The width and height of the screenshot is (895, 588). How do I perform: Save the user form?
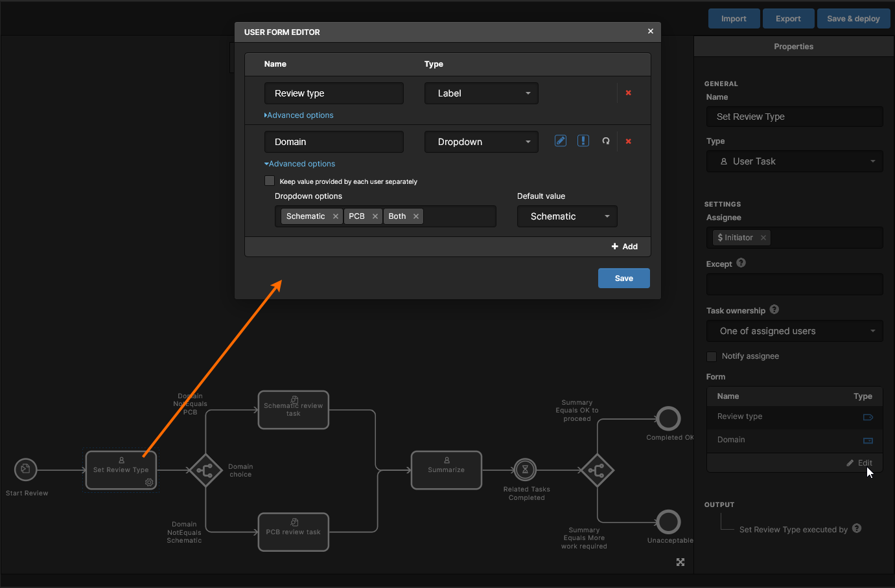[624, 278]
